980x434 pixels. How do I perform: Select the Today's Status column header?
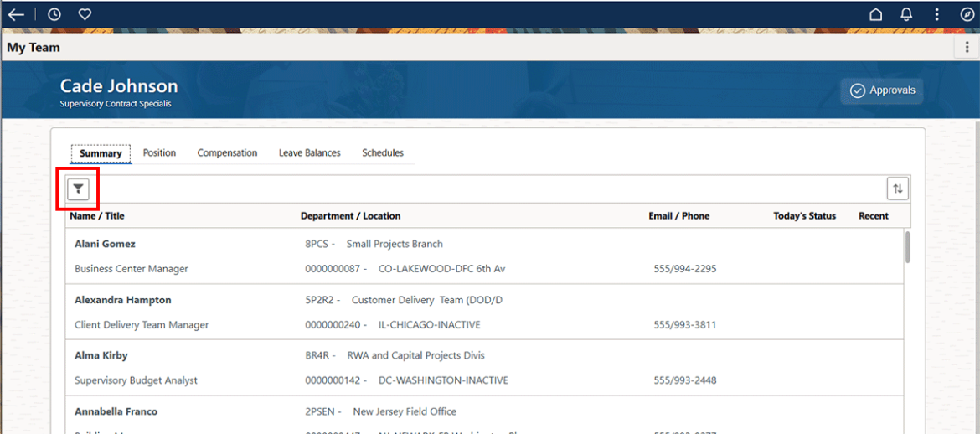(x=804, y=216)
